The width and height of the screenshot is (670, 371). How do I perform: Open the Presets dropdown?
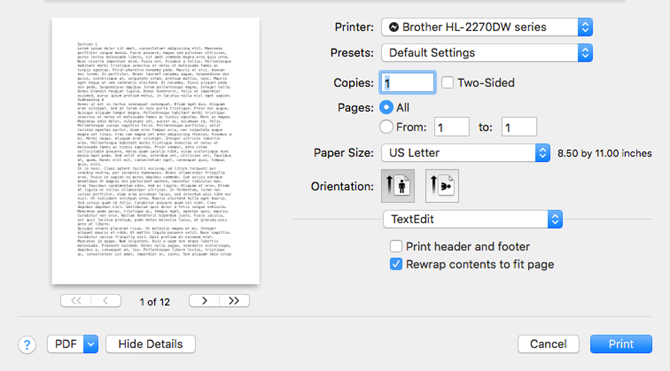(487, 53)
